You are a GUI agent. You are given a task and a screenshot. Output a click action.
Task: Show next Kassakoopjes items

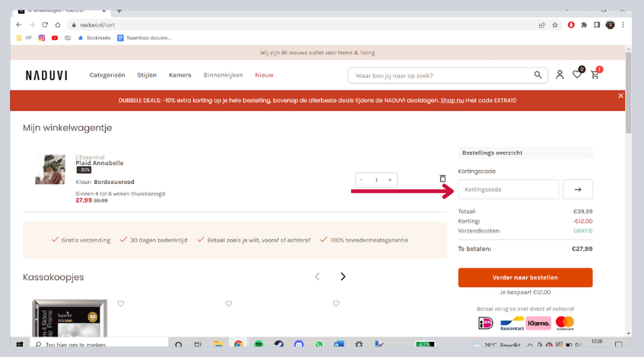[343, 276]
